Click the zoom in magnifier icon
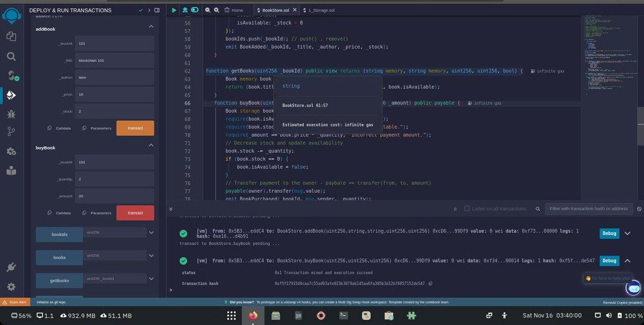 click(x=216, y=10)
